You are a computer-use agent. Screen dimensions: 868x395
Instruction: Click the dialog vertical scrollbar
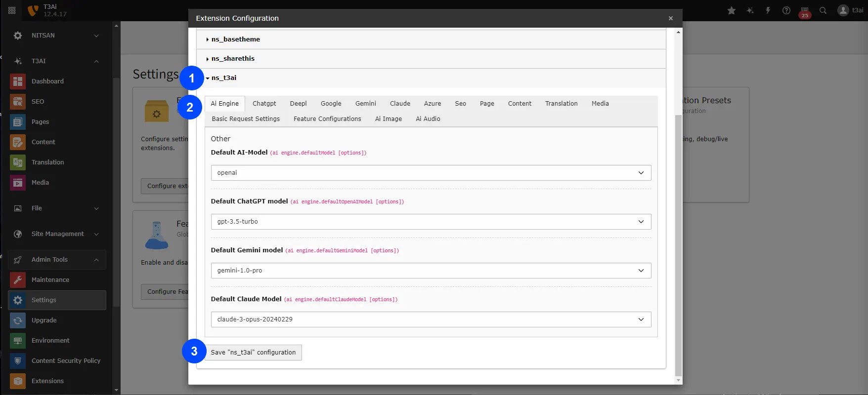coord(678,245)
